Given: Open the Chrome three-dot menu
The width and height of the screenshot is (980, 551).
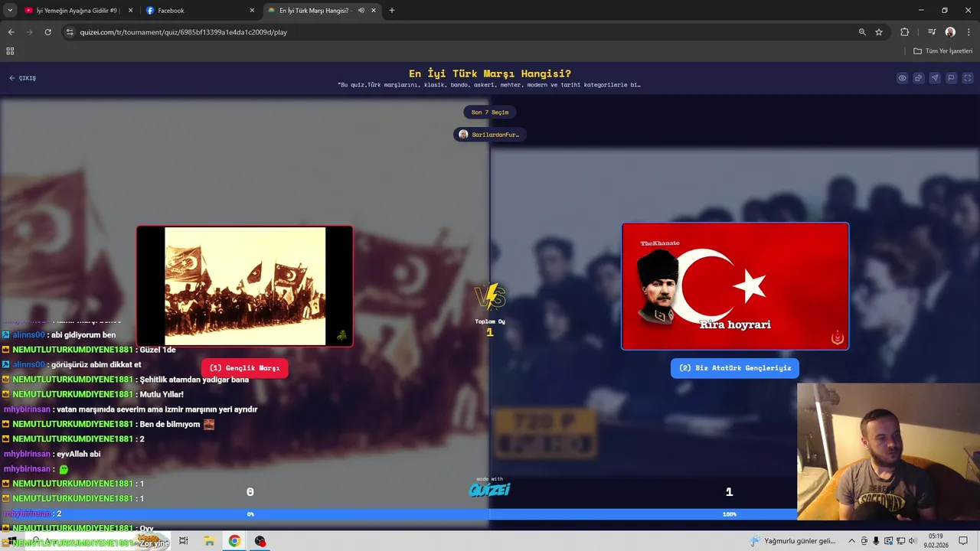Looking at the screenshot, I should pyautogui.click(x=967, y=32).
